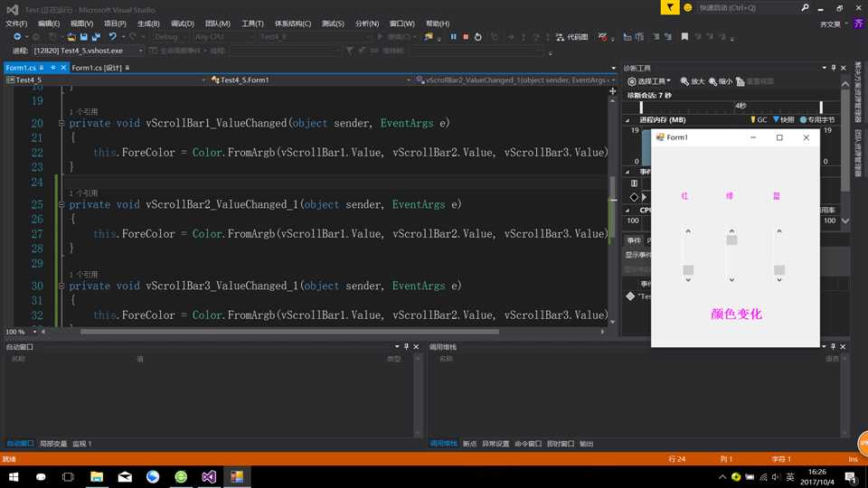Click the Visual Studio taskbar icon
Image resolution: width=868 pixels, height=488 pixels.
tap(209, 476)
